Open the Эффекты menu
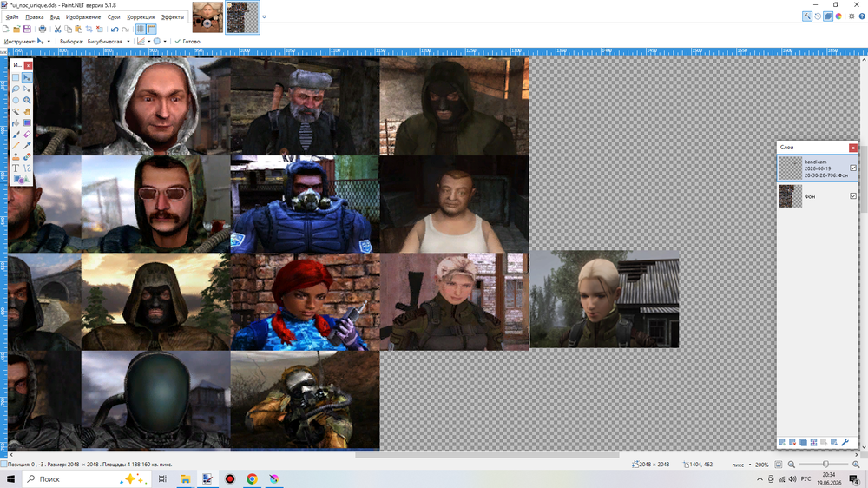Image resolution: width=868 pixels, height=488 pixels. [x=172, y=17]
